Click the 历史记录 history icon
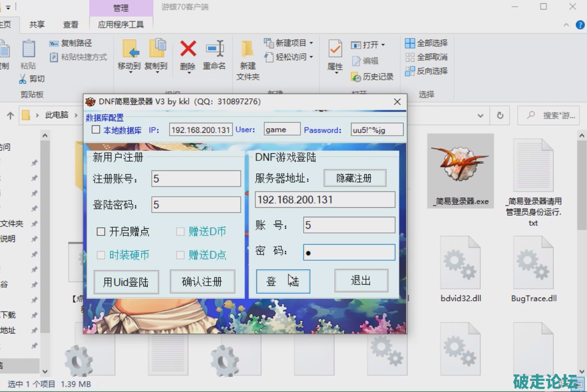Screen dimensions: 587x392 click(356, 77)
